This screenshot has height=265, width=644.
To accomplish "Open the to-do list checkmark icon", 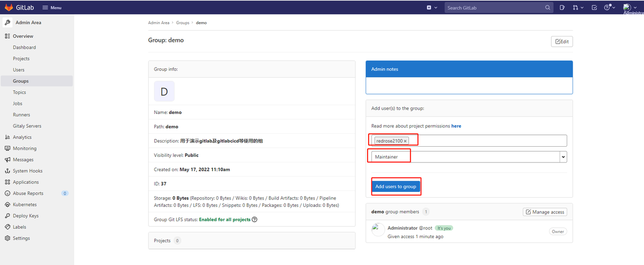I will tap(594, 8).
